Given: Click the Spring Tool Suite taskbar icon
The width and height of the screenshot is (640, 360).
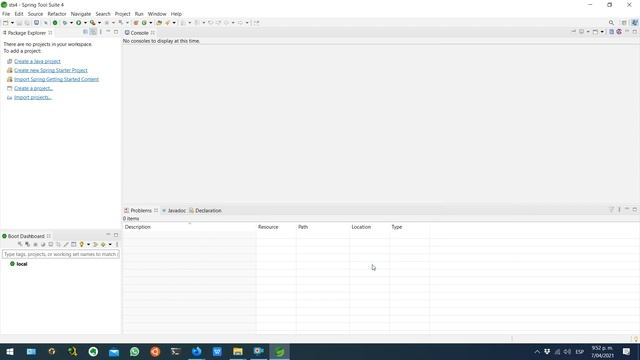Looking at the screenshot, I should pos(279,351).
